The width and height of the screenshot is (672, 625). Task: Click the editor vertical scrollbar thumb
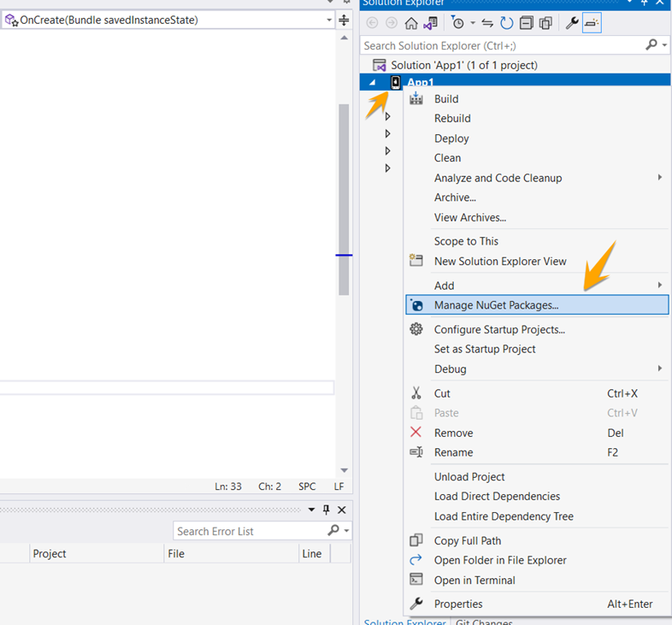tap(344, 199)
